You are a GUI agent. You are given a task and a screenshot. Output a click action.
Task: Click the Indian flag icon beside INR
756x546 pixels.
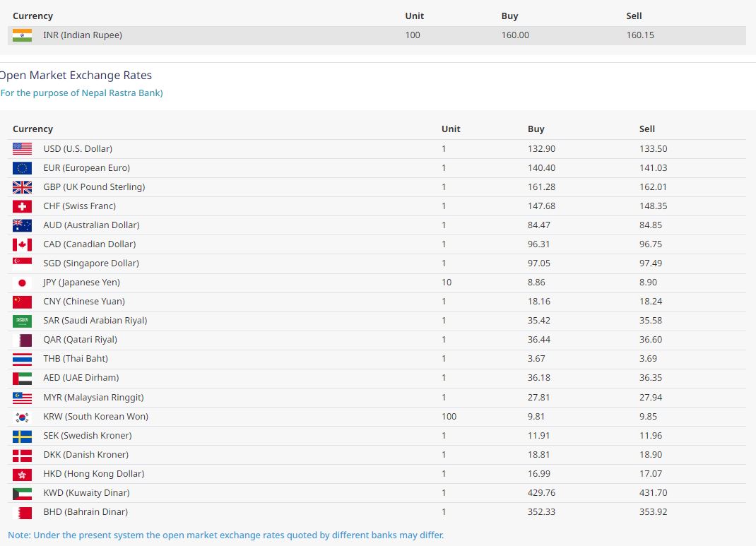click(x=22, y=35)
